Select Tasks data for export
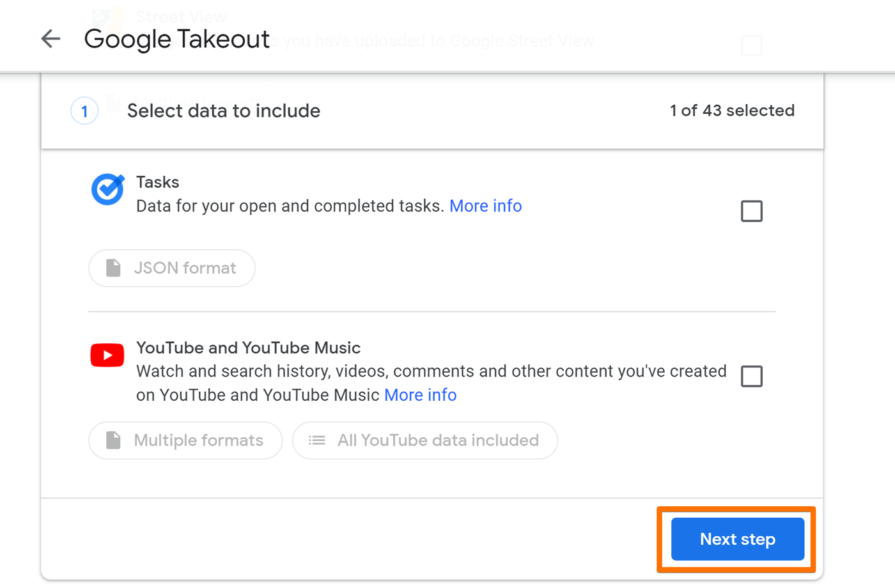The width and height of the screenshot is (895, 588). 752,211
